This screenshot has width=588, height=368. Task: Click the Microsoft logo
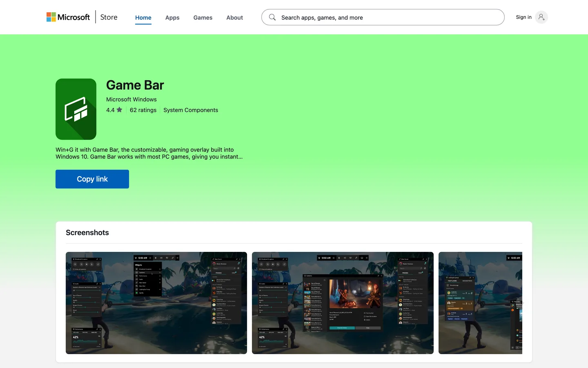click(x=68, y=17)
